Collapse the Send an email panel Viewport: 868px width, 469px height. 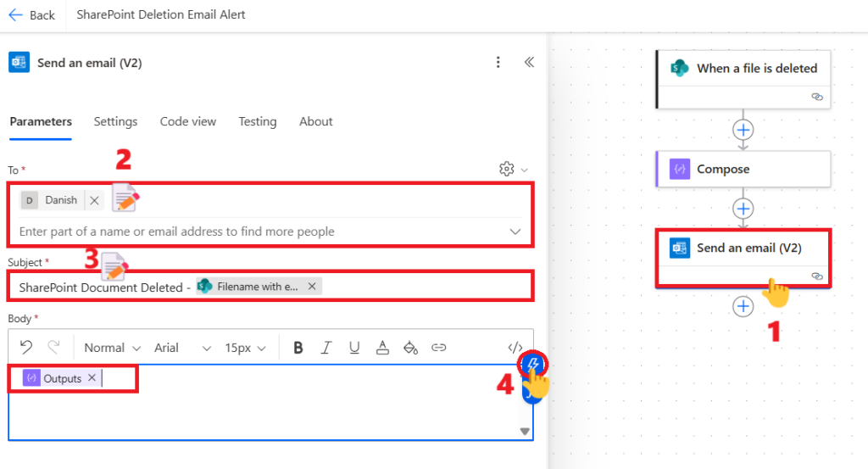529,62
